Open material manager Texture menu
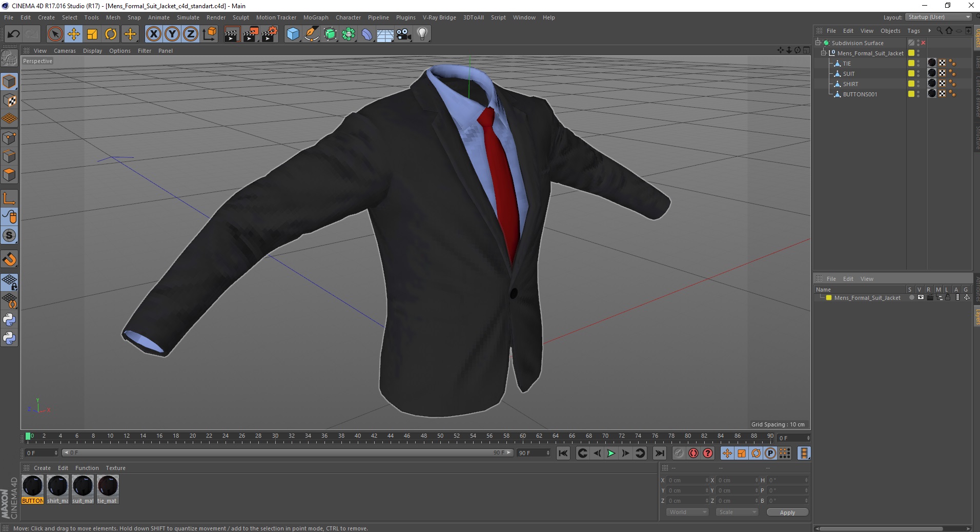Image resolution: width=980 pixels, height=532 pixels. pyautogui.click(x=115, y=468)
